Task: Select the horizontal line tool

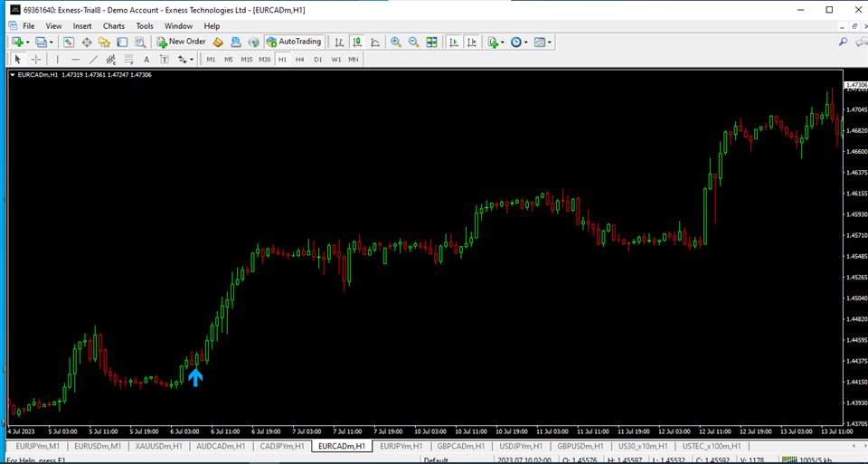Action: pos(76,60)
